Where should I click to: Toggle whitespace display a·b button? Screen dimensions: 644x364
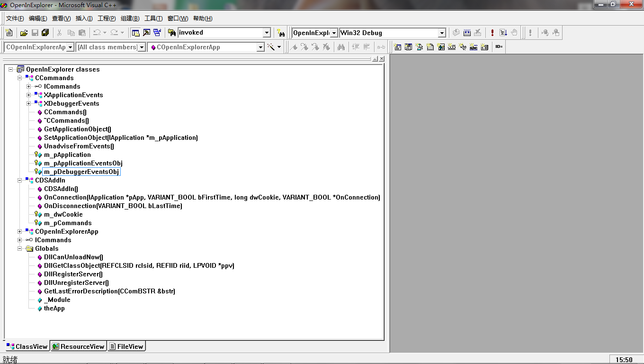pyautogui.click(x=381, y=47)
